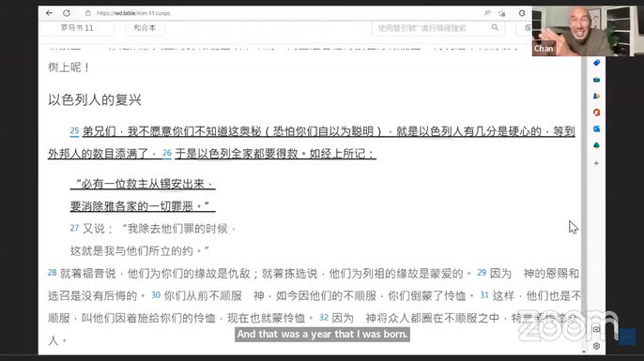Click the line "必有一位救主从锡安出来"

(143, 184)
